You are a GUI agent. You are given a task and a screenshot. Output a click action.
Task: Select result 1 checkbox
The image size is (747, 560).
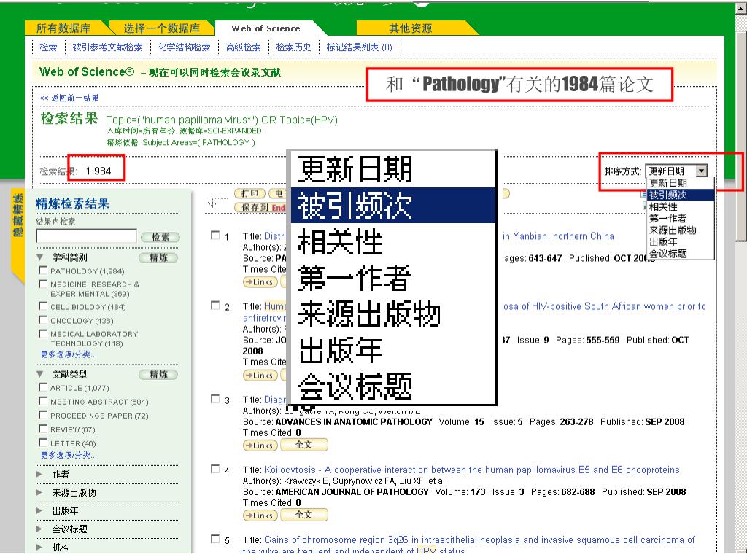coord(215,236)
